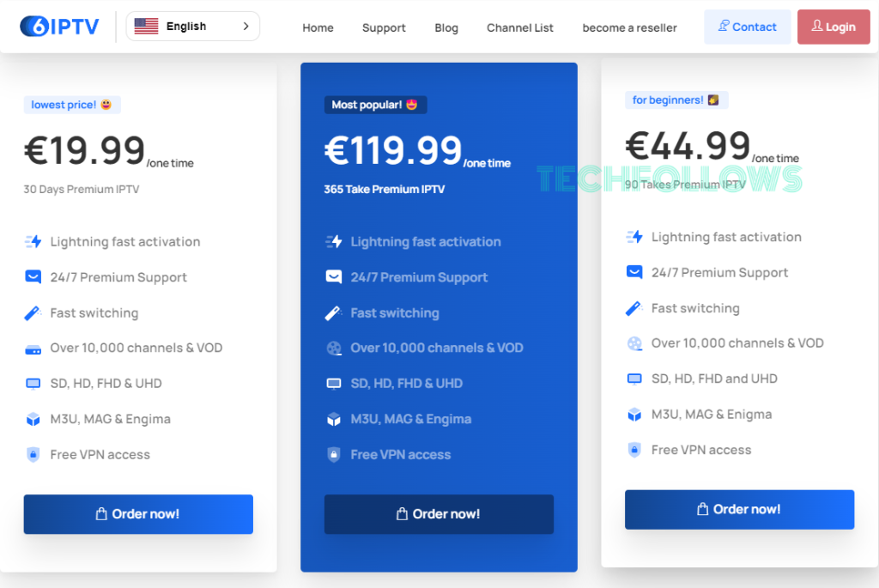The height and width of the screenshot is (588, 879).
Task: Click "Fast switching" in €44.99 plan
Action: [x=695, y=308]
